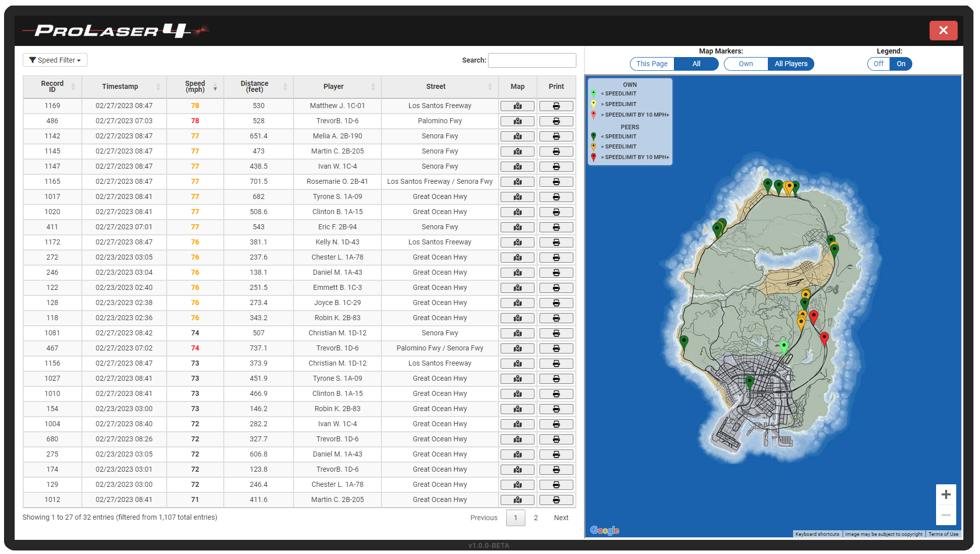Sort table by Record ID column

[x=52, y=86]
